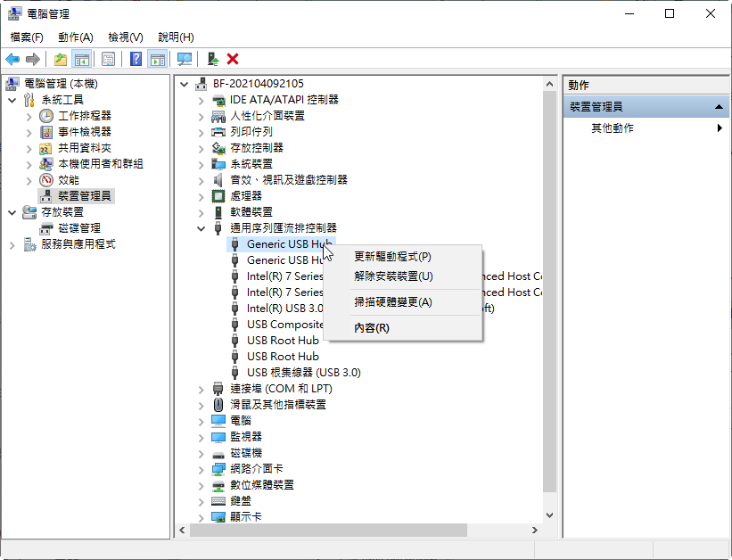Image resolution: width=732 pixels, height=560 pixels.
Task: Expand the 其他動作 submenu arrow
Action: pos(720,128)
